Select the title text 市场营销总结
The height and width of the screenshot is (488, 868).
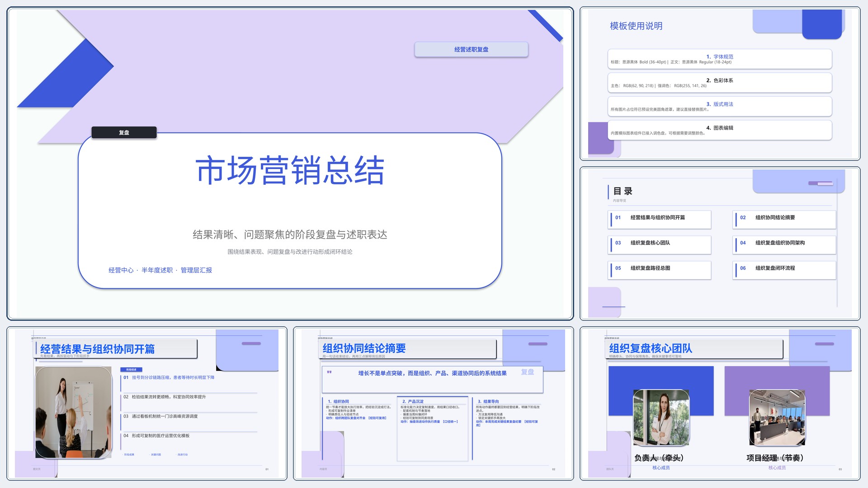coord(290,170)
